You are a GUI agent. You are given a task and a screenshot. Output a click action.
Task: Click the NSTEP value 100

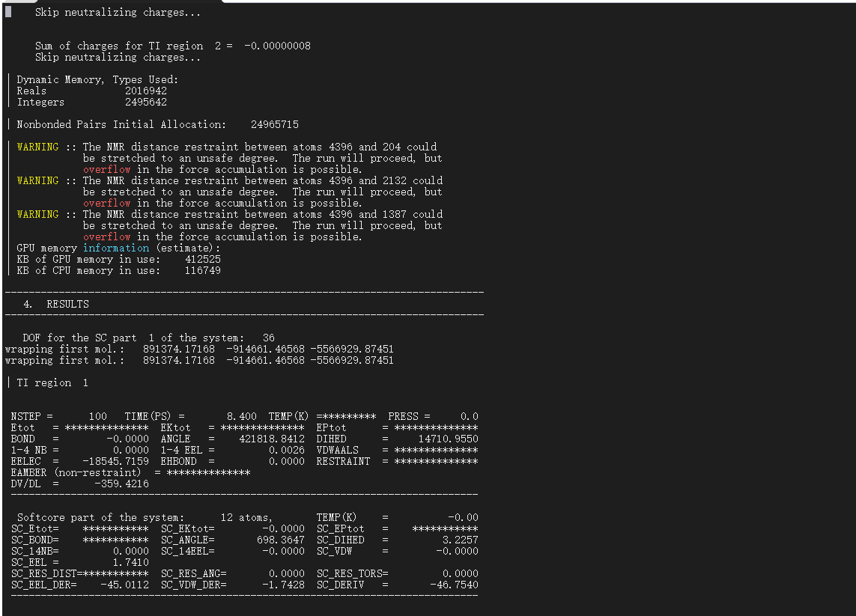coord(97,416)
